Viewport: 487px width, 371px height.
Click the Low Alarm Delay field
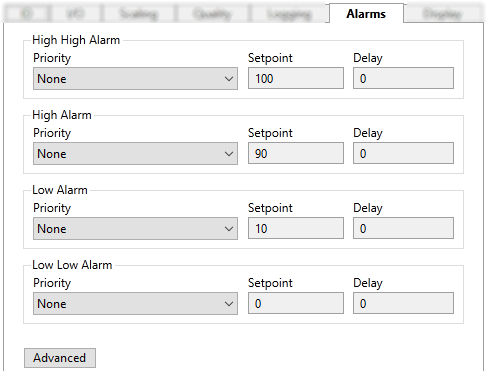point(403,228)
